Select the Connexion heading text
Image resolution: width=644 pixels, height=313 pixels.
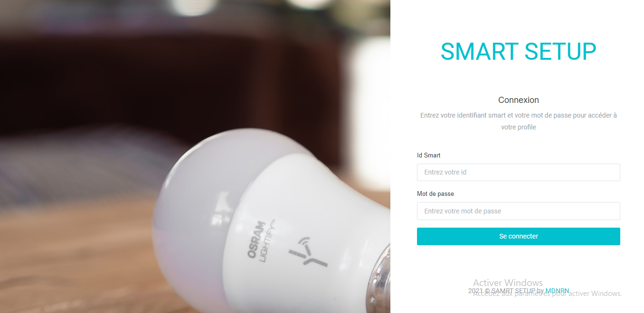coord(518,100)
